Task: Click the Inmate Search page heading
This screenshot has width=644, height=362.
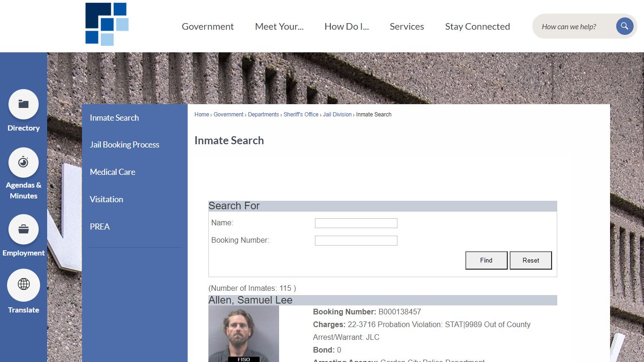Action: pyautogui.click(x=229, y=140)
